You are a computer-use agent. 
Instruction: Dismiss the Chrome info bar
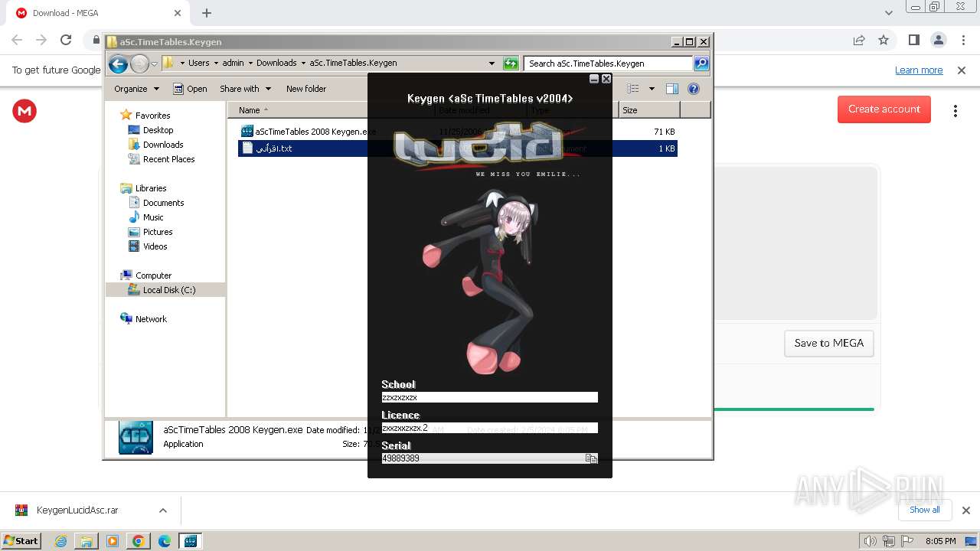(x=962, y=70)
